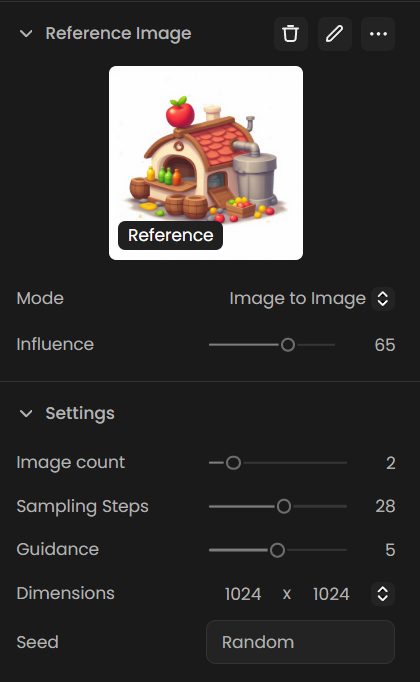Open the Mode selector arrows
The height and width of the screenshot is (682, 420).
coord(383,298)
